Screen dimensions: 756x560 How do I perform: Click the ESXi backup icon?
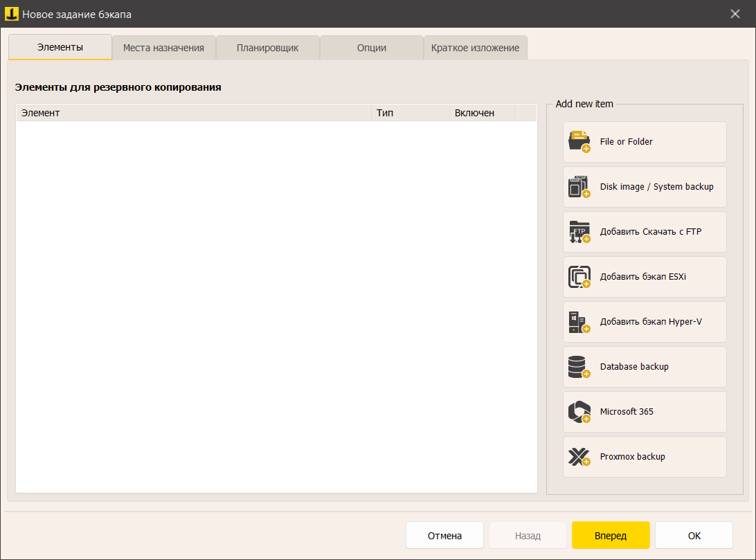[579, 277]
